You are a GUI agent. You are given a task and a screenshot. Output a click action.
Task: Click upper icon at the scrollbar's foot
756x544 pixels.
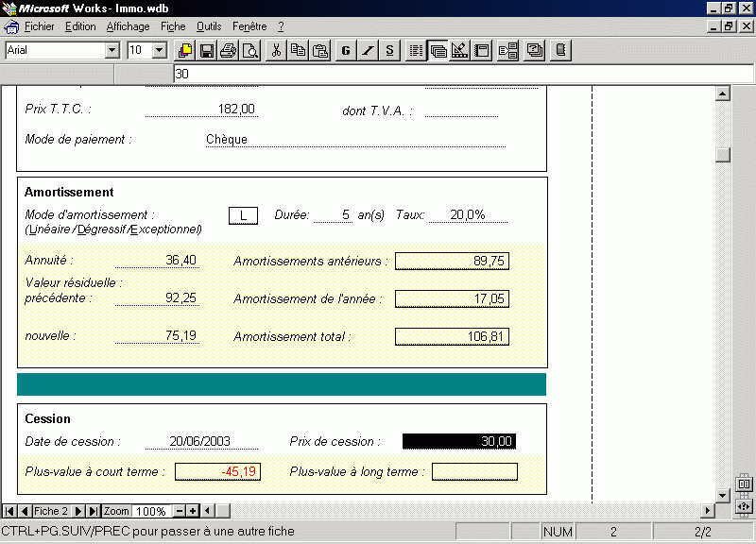point(744,484)
